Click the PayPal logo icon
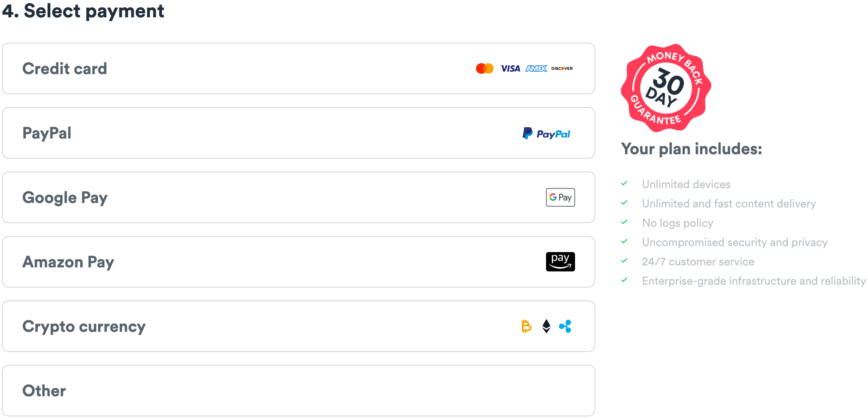Screen dimensions: 868x418 coord(546,133)
